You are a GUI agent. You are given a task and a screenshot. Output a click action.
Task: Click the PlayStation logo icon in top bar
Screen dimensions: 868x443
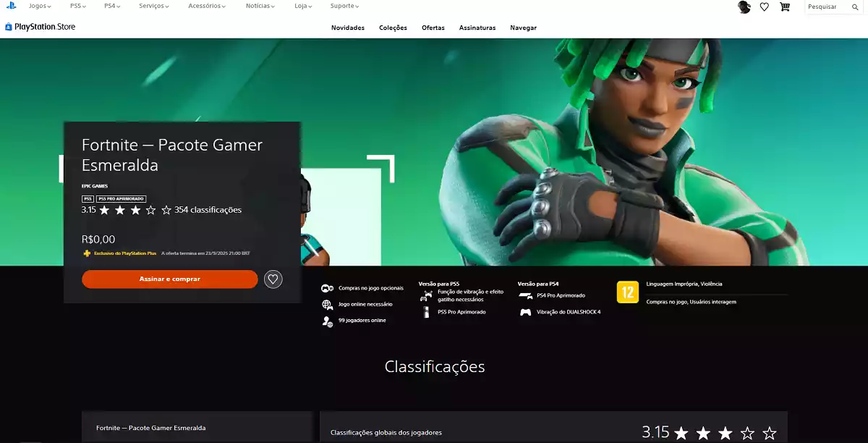[12, 6]
